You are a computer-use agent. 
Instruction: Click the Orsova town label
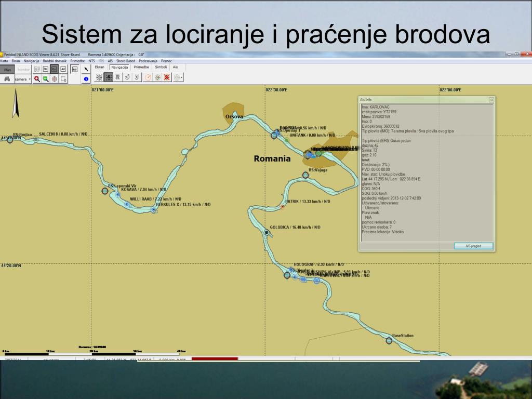(234, 116)
